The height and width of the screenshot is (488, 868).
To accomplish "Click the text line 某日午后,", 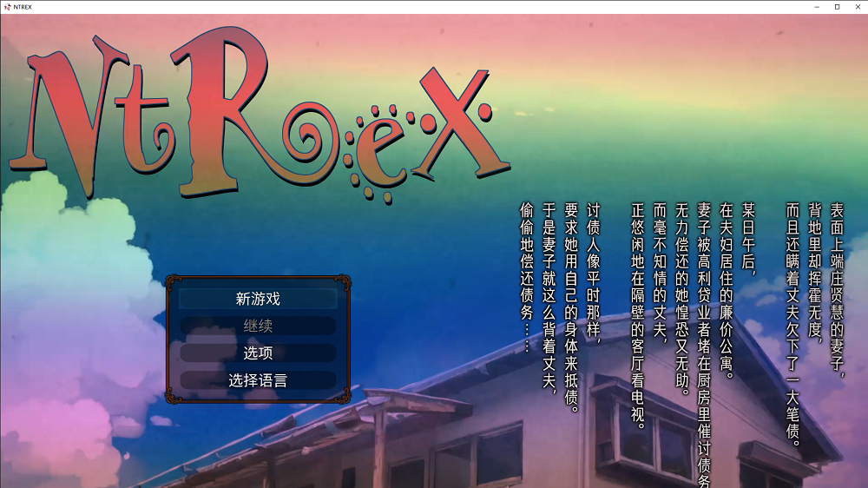I will [748, 240].
